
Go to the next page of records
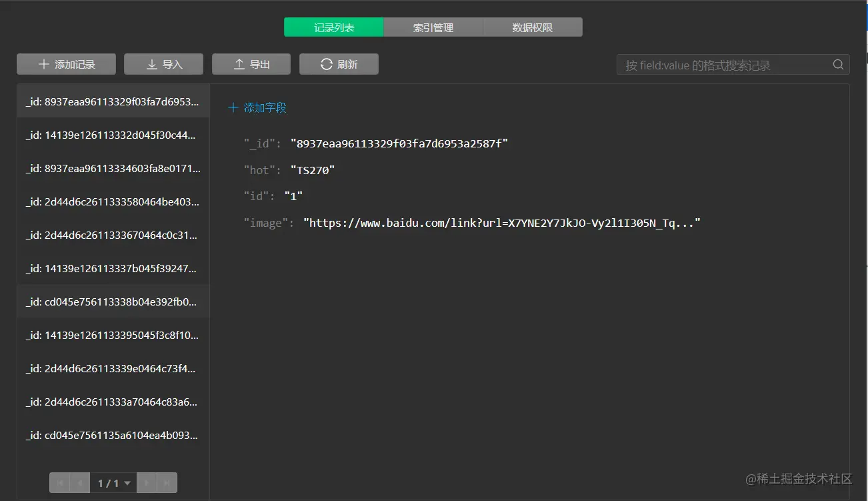pos(147,483)
